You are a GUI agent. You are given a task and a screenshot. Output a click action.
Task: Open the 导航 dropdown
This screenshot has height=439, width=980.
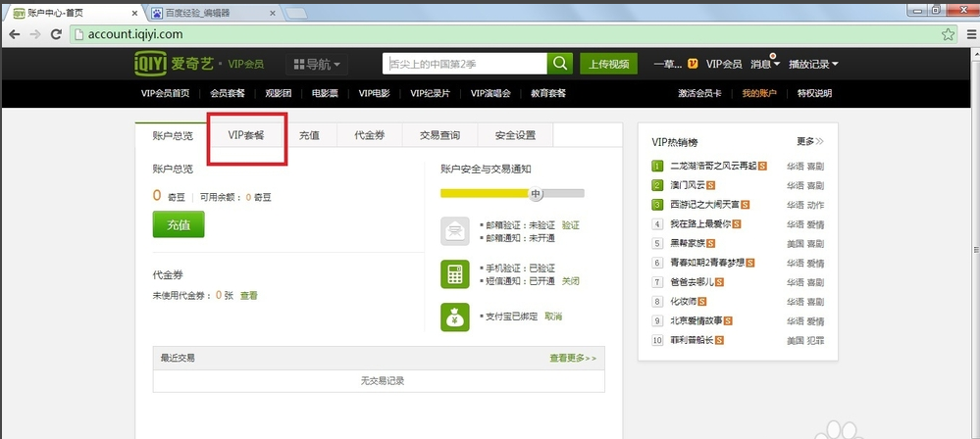(317, 64)
